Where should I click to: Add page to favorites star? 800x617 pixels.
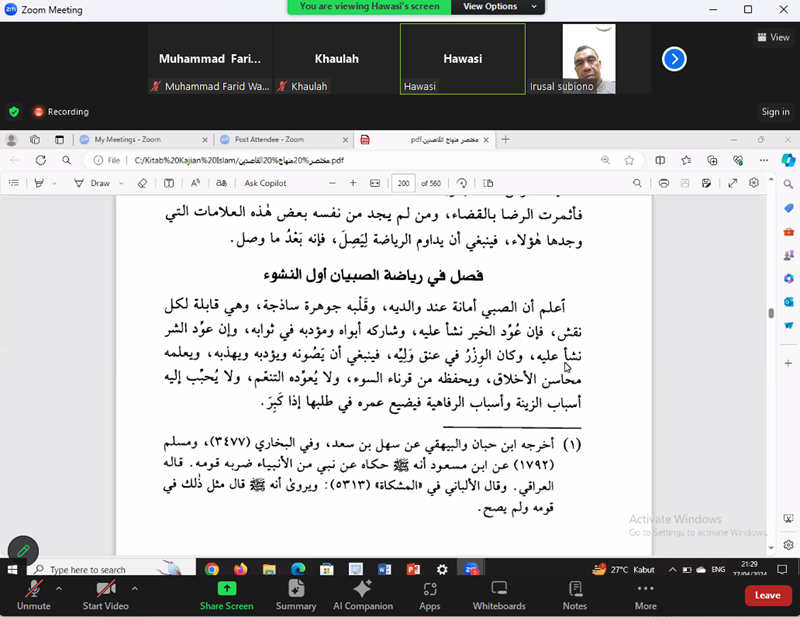coord(629,160)
